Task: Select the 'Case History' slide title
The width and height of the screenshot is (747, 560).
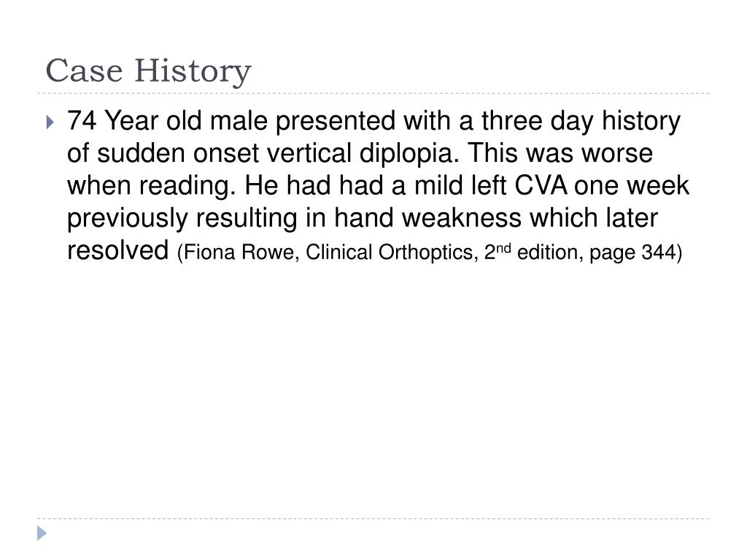Action: pyautogui.click(x=148, y=71)
